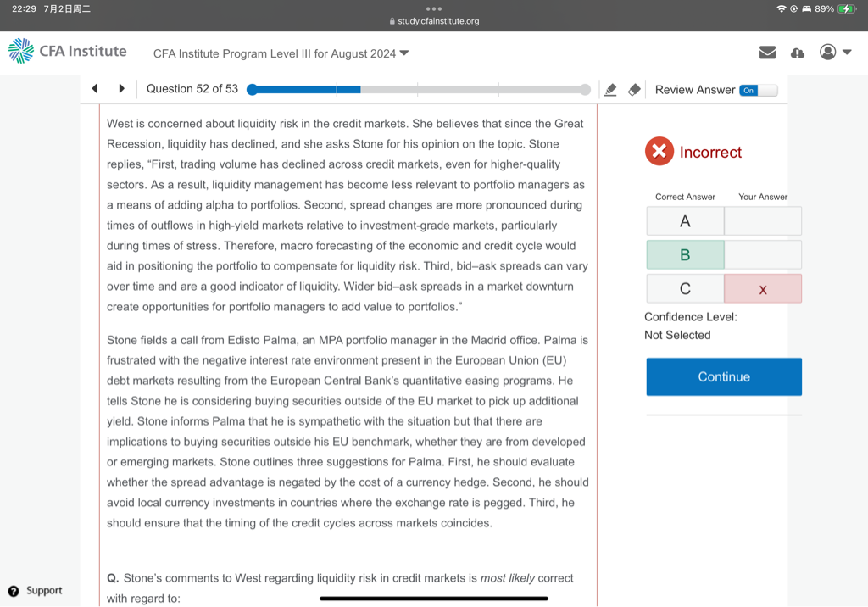Click study.cfainstitute.org address text
The width and height of the screenshot is (868, 607).
tap(438, 21)
